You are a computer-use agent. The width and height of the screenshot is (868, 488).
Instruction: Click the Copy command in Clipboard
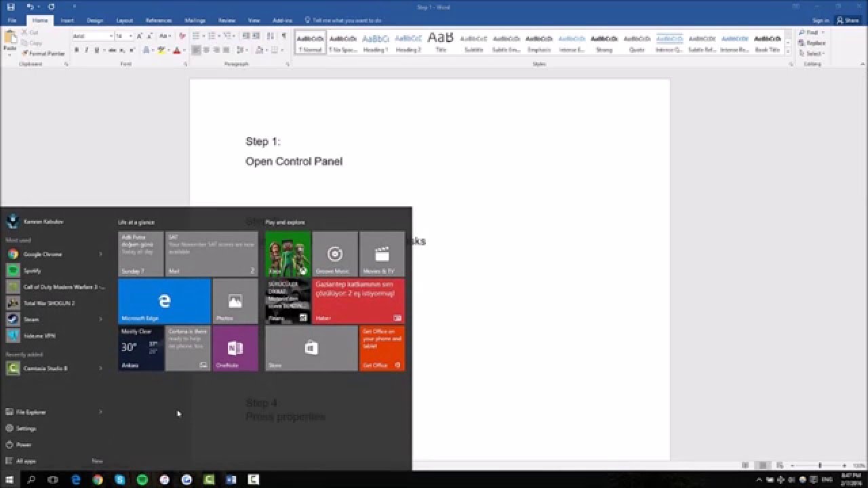tap(31, 43)
